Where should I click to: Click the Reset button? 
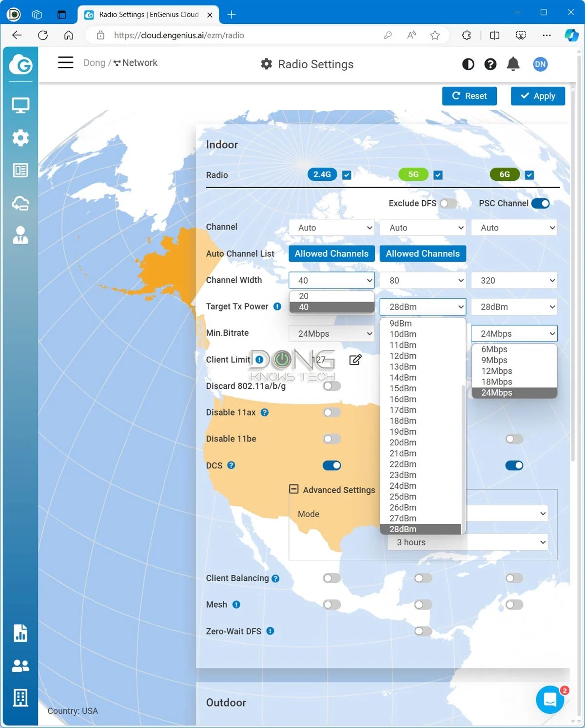pyautogui.click(x=469, y=96)
